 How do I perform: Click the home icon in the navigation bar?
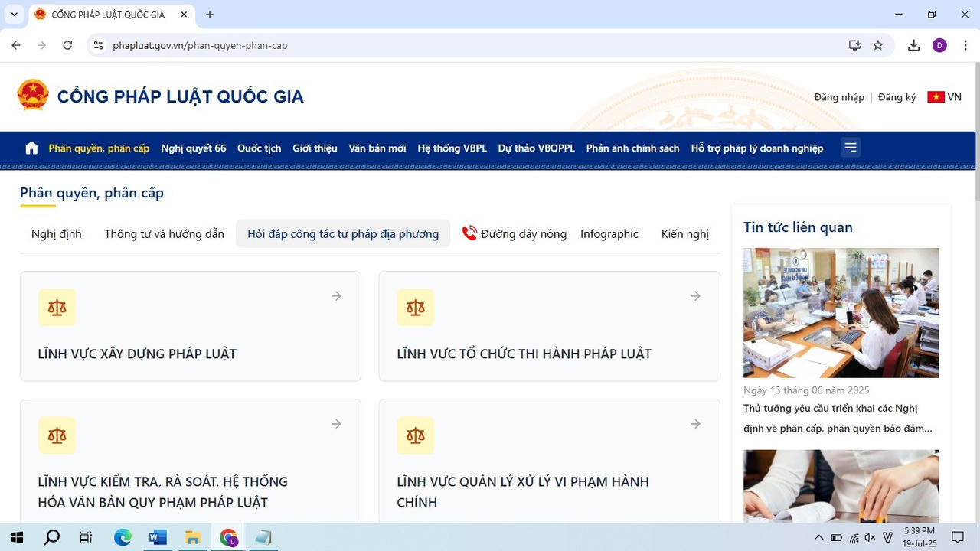[31, 148]
